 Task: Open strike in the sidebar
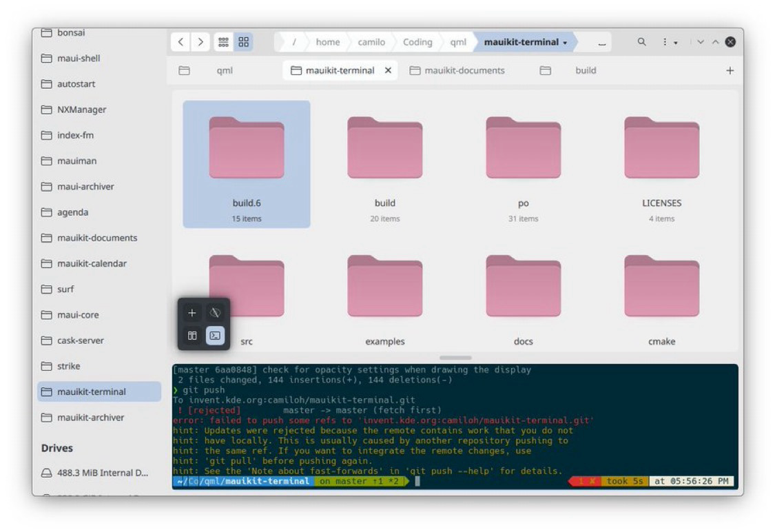[99, 367]
